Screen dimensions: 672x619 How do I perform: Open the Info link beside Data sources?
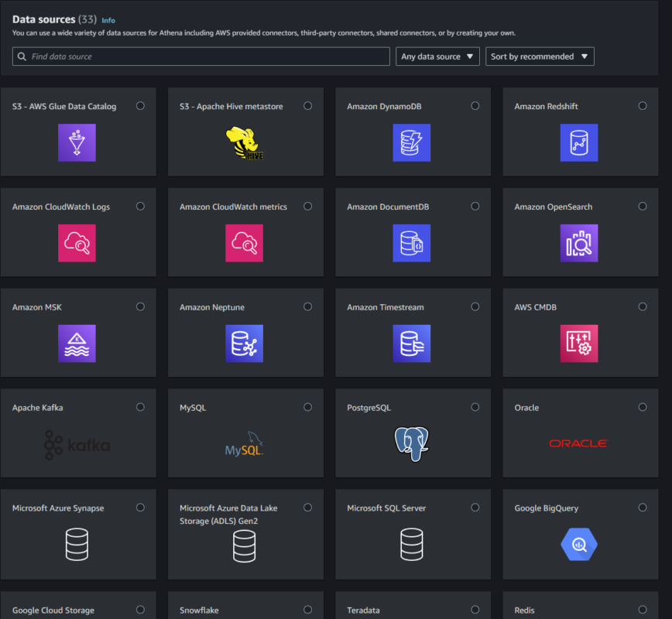point(108,20)
